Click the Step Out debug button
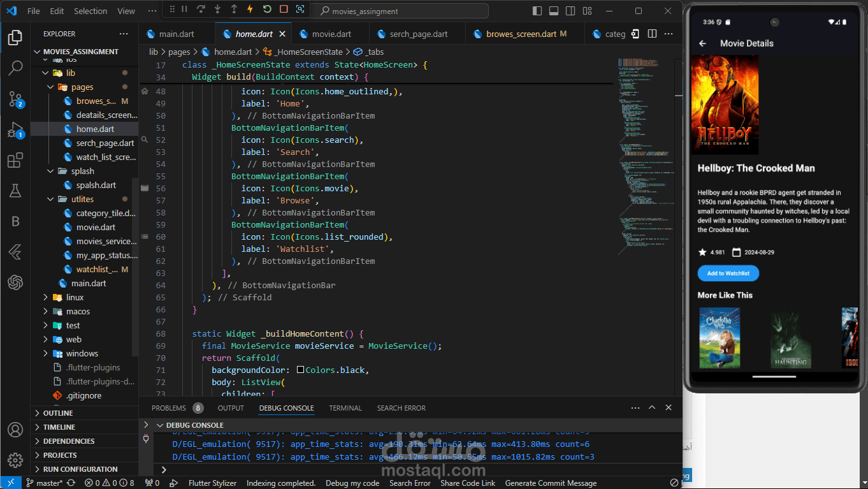 [x=234, y=10]
